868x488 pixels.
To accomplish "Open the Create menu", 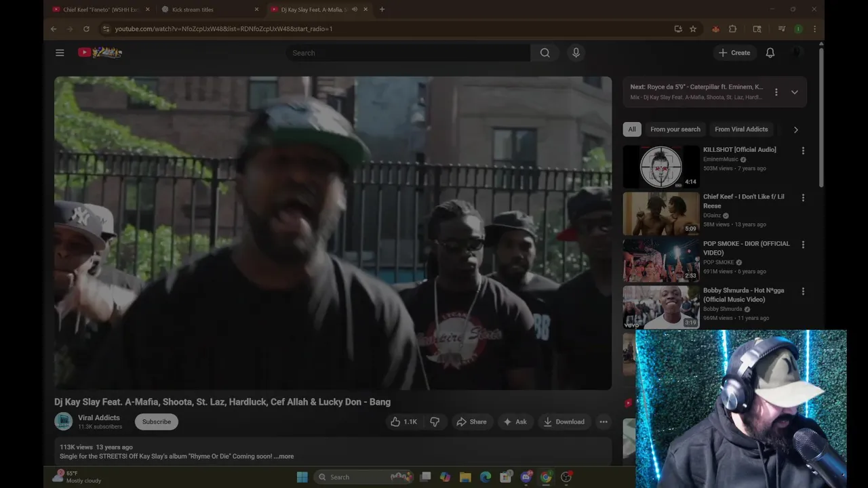I will [x=734, y=53].
